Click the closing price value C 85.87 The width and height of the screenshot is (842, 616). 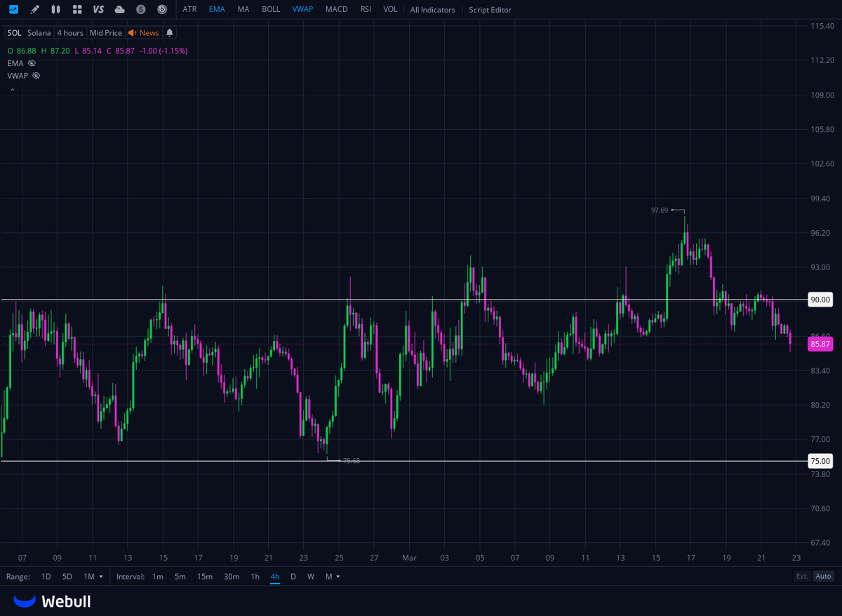(121, 51)
